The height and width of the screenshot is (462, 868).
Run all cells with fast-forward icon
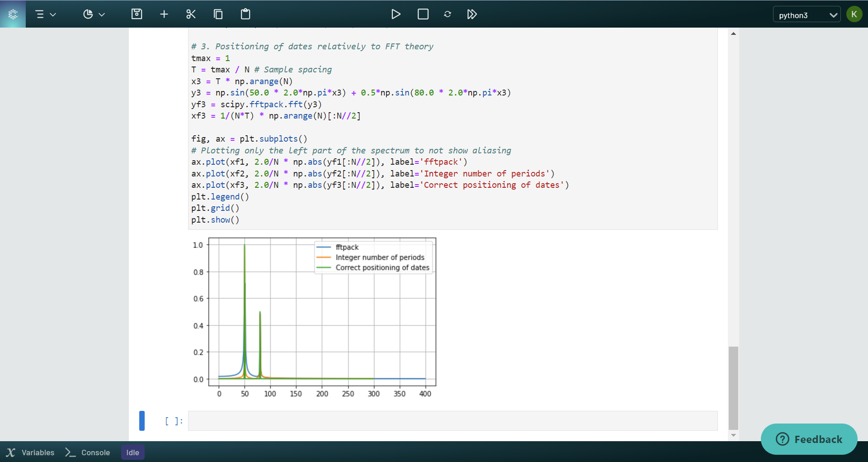click(472, 14)
